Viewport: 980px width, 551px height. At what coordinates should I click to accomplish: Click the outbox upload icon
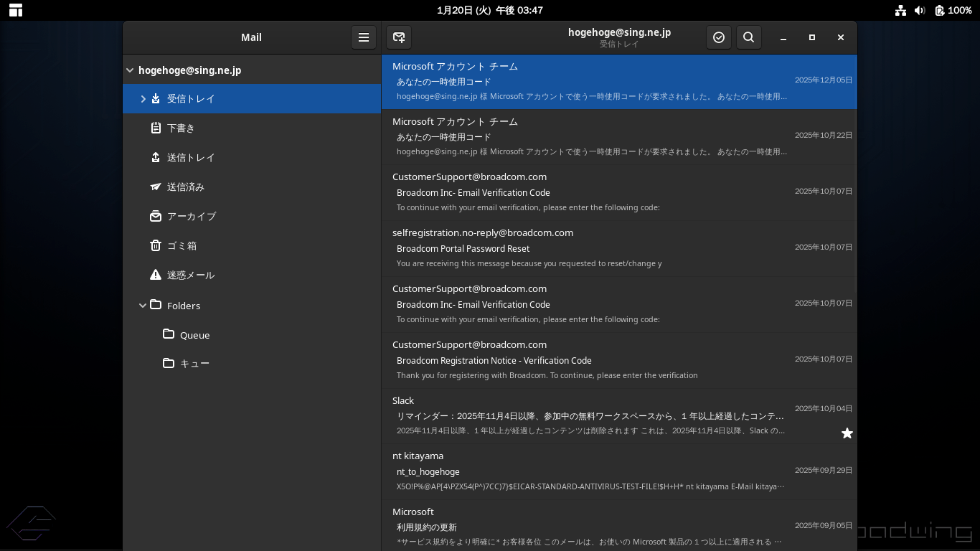[156, 157]
